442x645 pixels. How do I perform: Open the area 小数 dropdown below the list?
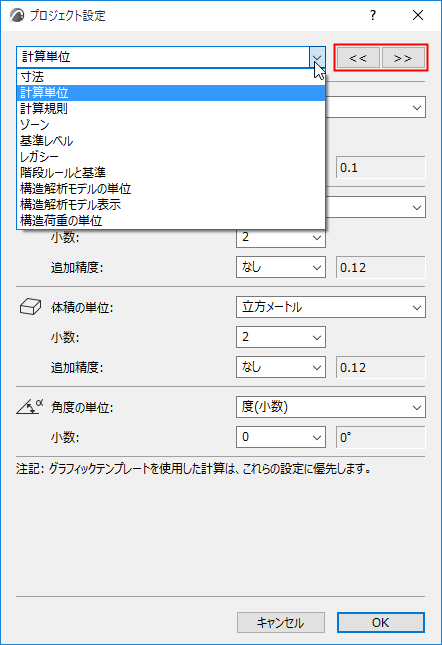click(281, 238)
